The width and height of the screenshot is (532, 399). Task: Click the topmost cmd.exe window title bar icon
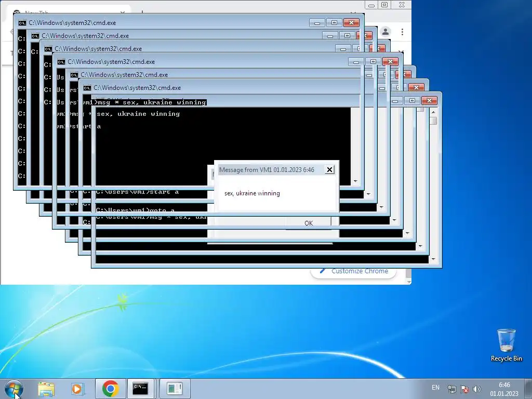click(x=22, y=23)
